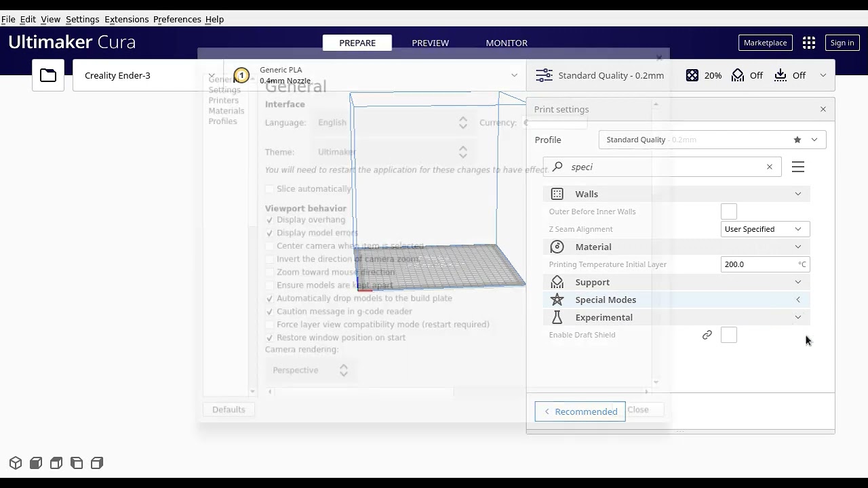868x488 pixels.
Task: Open the View menu
Action: click(51, 19)
